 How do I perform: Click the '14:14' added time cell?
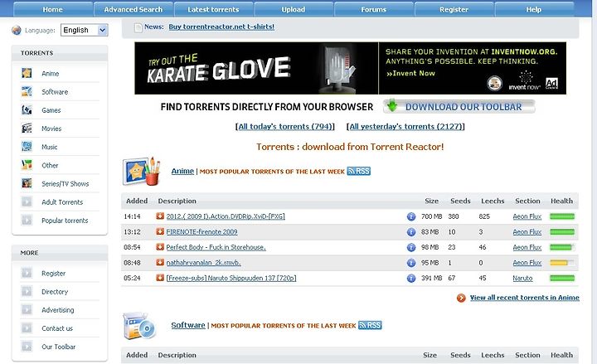(x=132, y=216)
